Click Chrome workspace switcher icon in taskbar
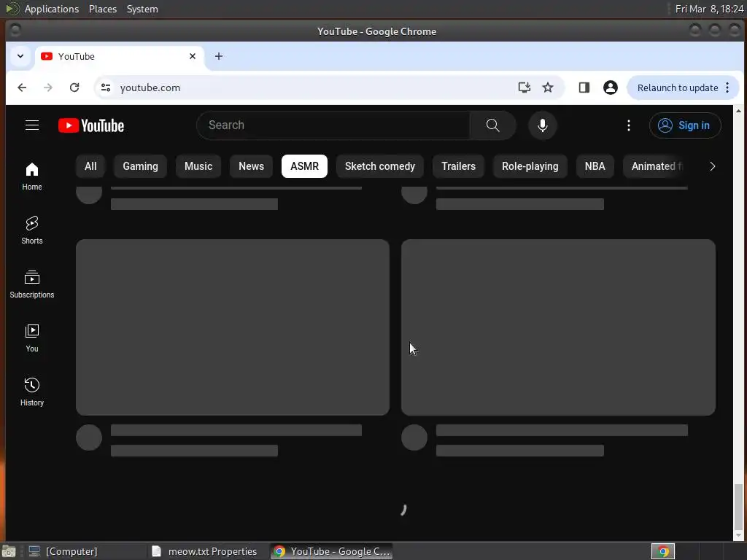Image resolution: width=747 pixels, height=560 pixels. tap(662, 551)
